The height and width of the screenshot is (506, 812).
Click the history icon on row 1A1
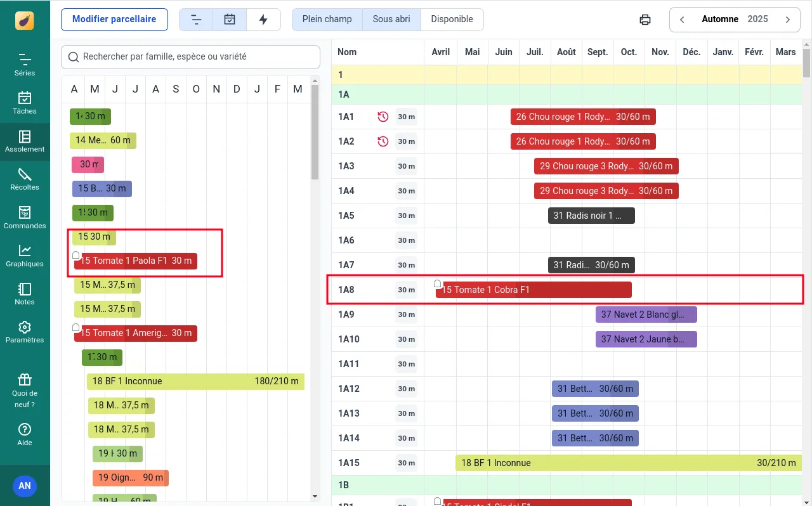(383, 117)
